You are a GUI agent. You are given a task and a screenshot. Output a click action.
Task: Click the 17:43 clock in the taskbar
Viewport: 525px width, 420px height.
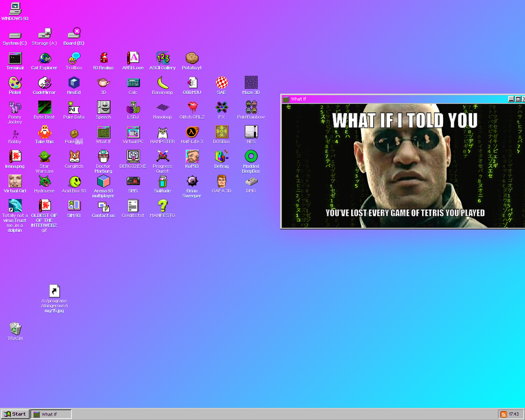(515, 414)
